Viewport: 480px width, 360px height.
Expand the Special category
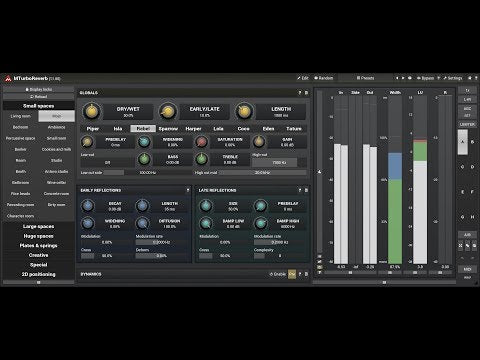pyautogui.click(x=39, y=265)
